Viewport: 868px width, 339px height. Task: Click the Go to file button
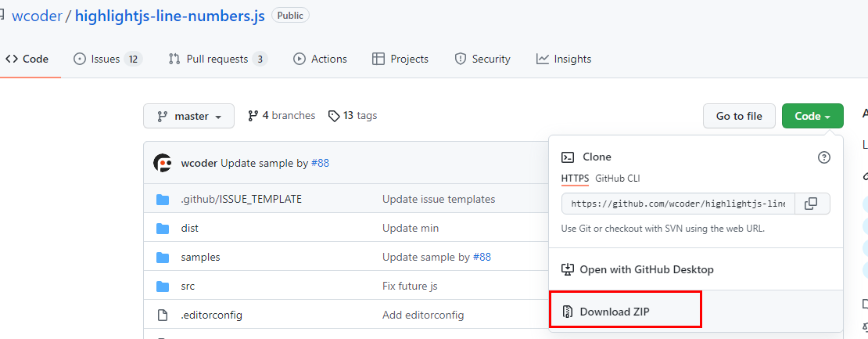(738, 116)
